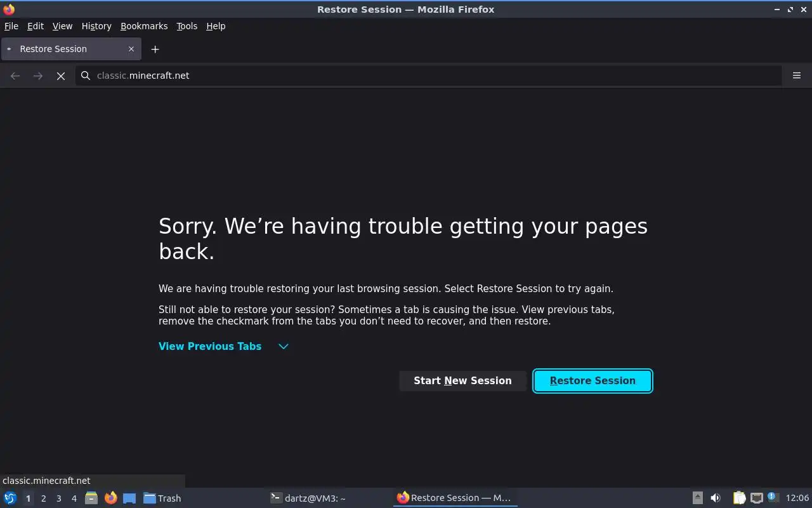Open the File menu
812x508 pixels.
tap(11, 26)
